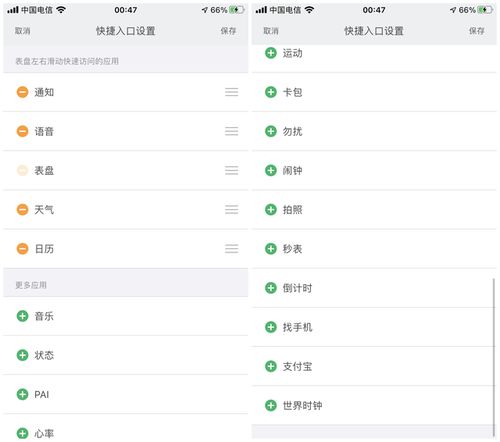Add 勿扰 with the green plus icon

271,131
